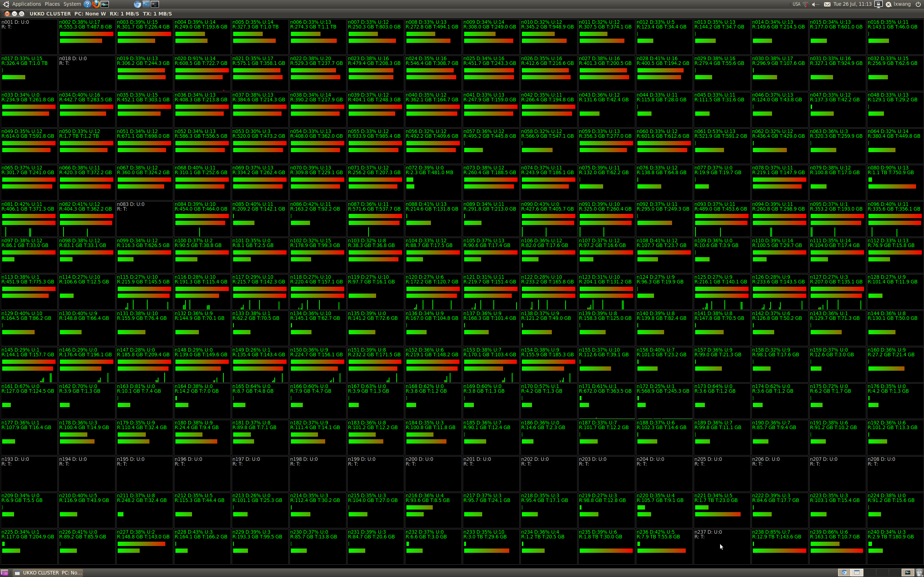The width and height of the screenshot is (924, 577).
Task: Click the mail envelope indicator icon
Action: point(827,4)
